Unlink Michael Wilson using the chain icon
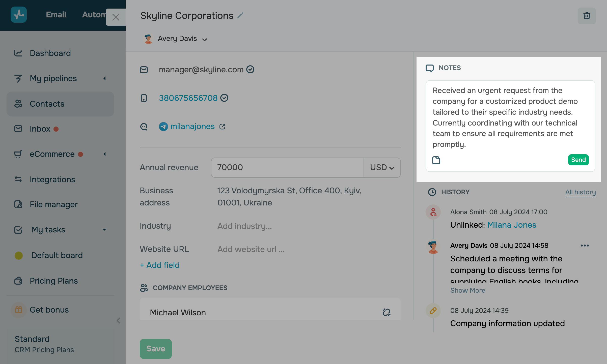The height and width of the screenshot is (364, 607). 386,312
